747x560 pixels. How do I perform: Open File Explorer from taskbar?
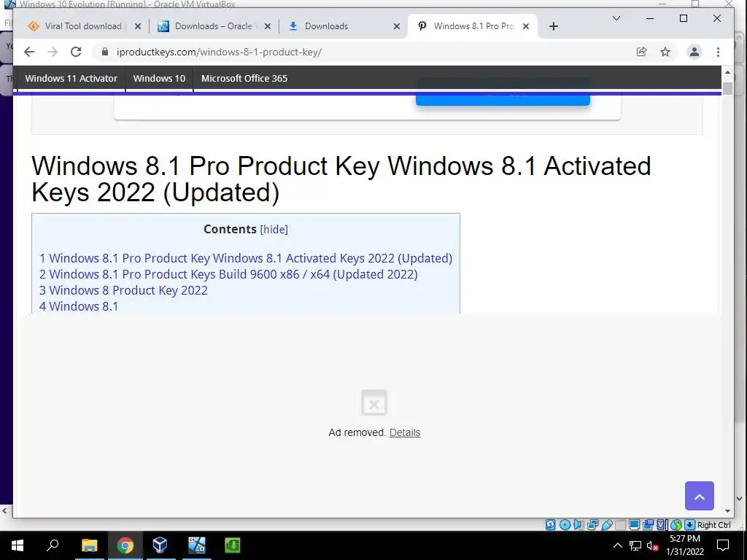click(x=89, y=545)
